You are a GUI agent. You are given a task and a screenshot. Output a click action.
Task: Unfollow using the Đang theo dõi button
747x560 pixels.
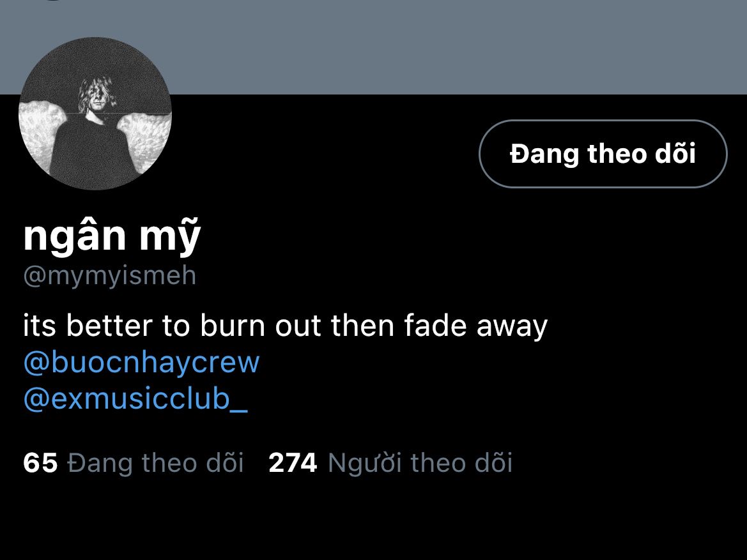point(603,154)
